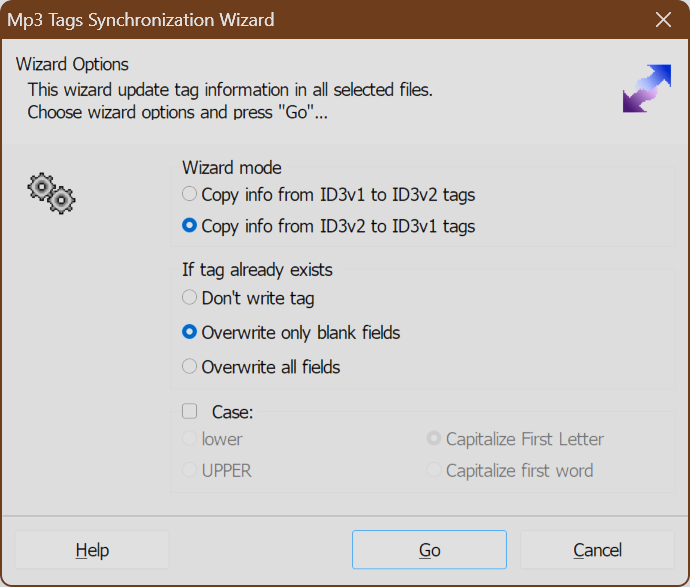Close the Synchronization Wizard window
This screenshot has height=587, width=690.
(x=663, y=20)
